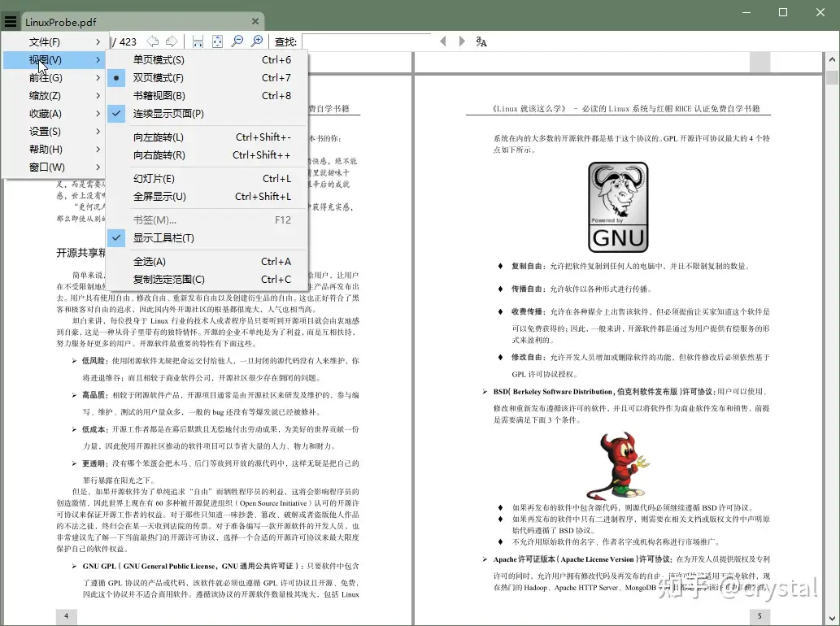Viewport: 840px width, 626px height.
Task: Choose 向左旋转(L) from the menu
Action: tap(159, 137)
